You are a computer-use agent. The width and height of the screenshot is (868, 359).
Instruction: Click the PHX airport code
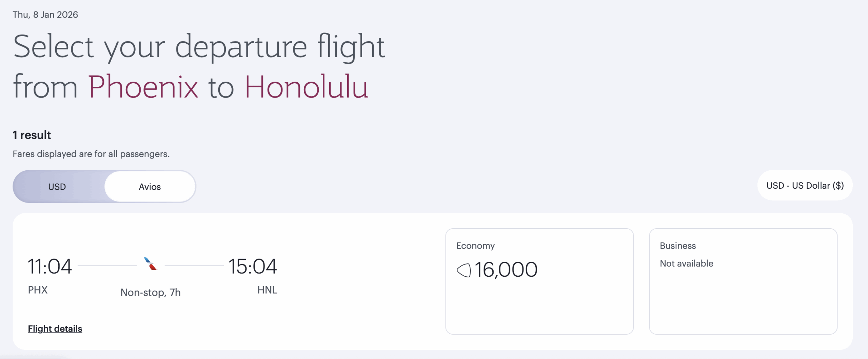[38, 290]
